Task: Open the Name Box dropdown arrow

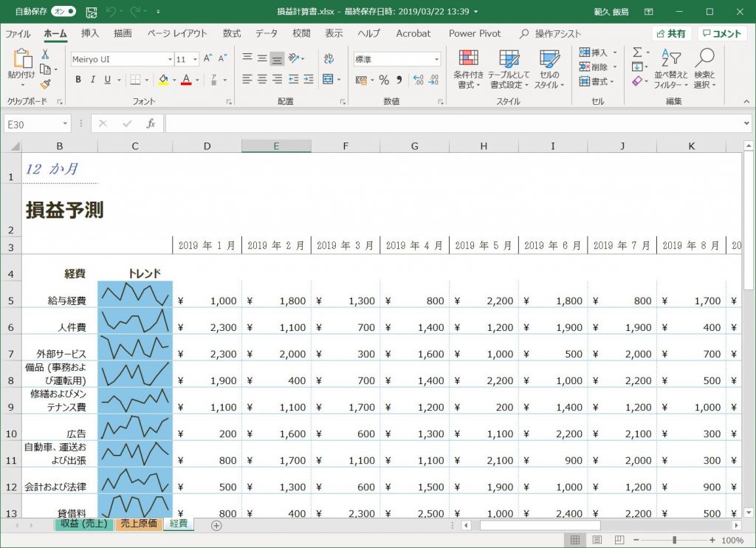Action: click(x=65, y=124)
